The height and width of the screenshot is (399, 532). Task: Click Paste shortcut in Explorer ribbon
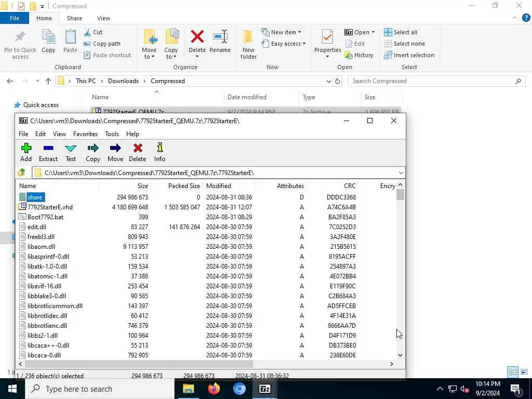click(108, 55)
